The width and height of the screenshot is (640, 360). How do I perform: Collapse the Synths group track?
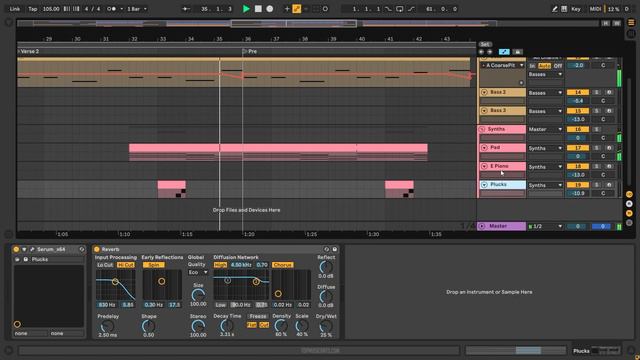(x=482, y=129)
